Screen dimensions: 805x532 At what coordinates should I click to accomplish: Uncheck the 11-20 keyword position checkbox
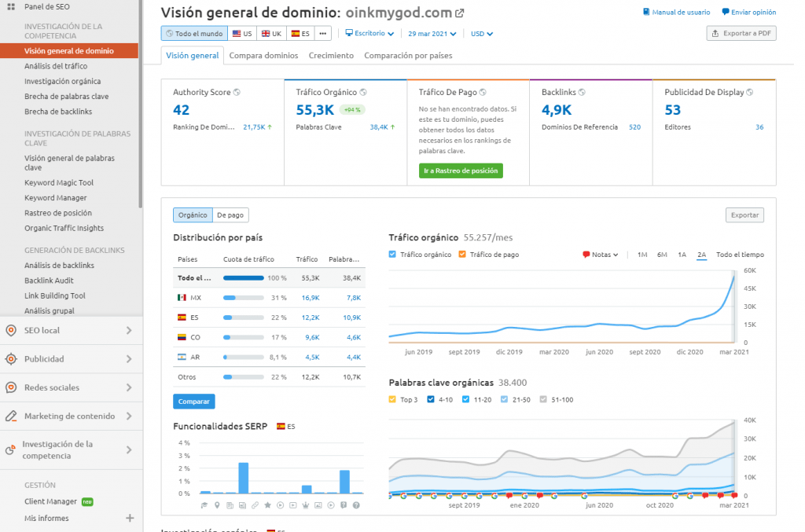464,399
